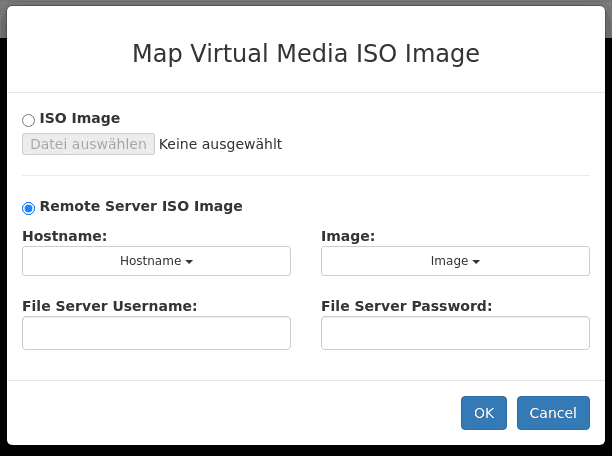Dismiss the dialog with Cancel
Viewport: 612px width, 456px height.
(553, 413)
